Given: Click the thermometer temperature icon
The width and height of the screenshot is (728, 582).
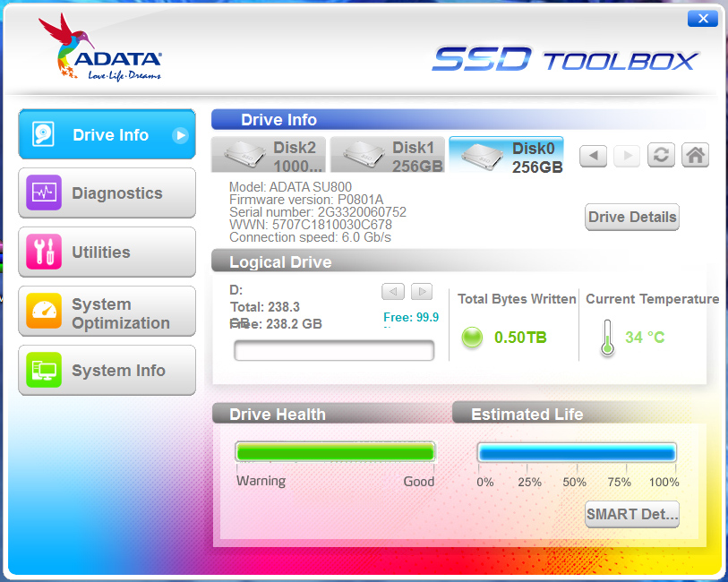Looking at the screenshot, I should (607, 338).
